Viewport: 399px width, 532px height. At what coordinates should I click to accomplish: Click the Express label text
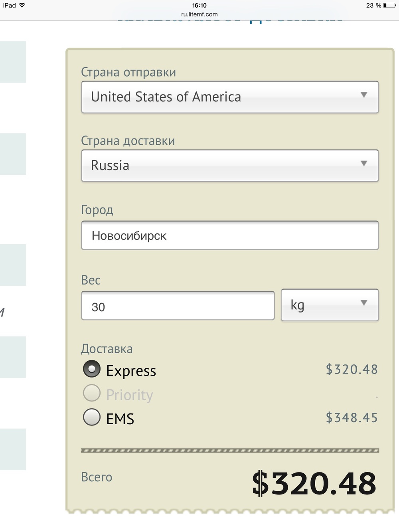[131, 371]
